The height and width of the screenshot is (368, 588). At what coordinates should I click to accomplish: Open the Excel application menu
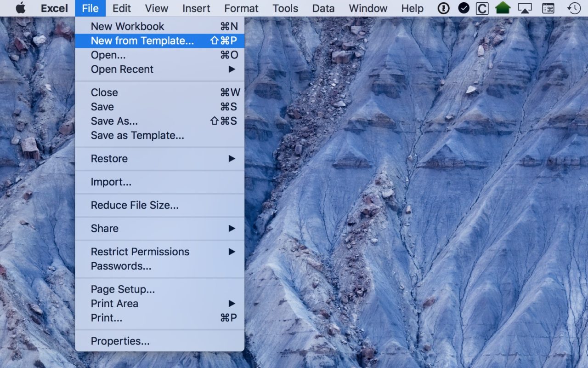(54, 8)
